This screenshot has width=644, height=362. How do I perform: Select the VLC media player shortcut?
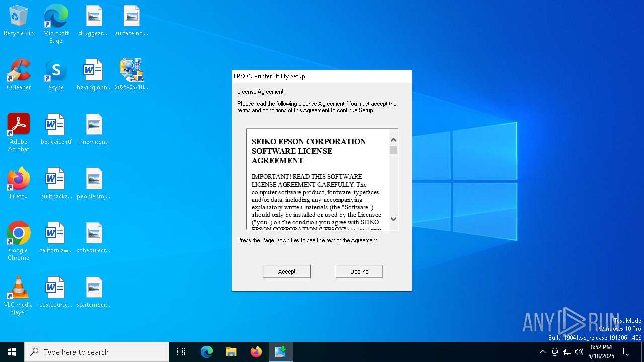coord(19,296)
